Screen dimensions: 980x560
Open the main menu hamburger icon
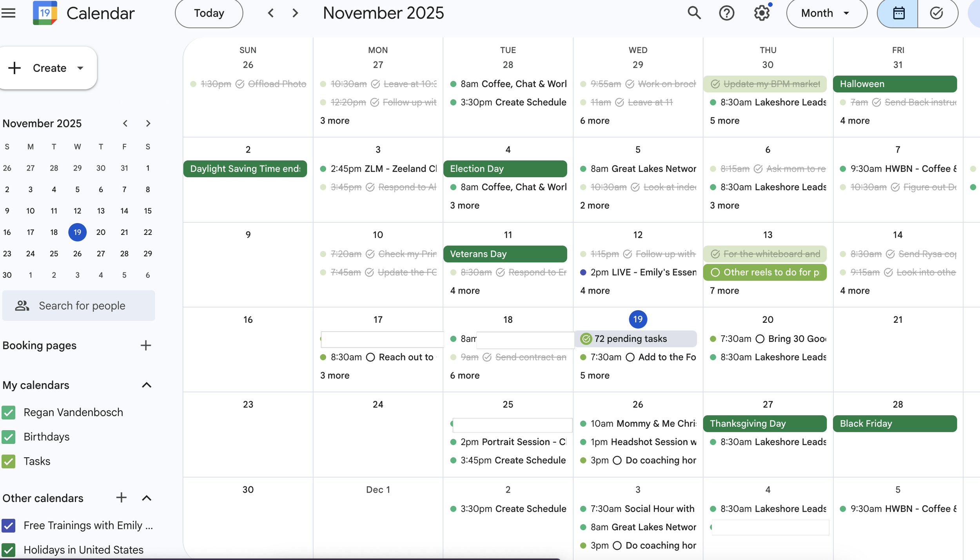click(x=9, y=13)
